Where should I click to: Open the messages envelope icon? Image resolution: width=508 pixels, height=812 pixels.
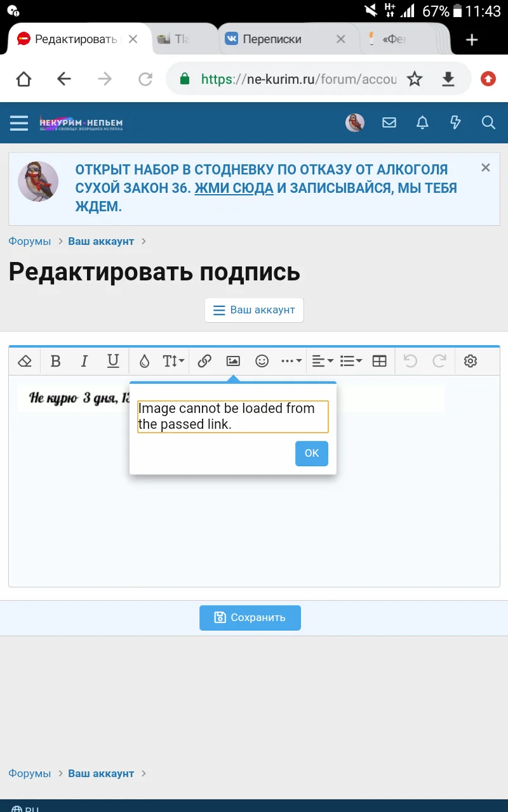coord(389,122)
